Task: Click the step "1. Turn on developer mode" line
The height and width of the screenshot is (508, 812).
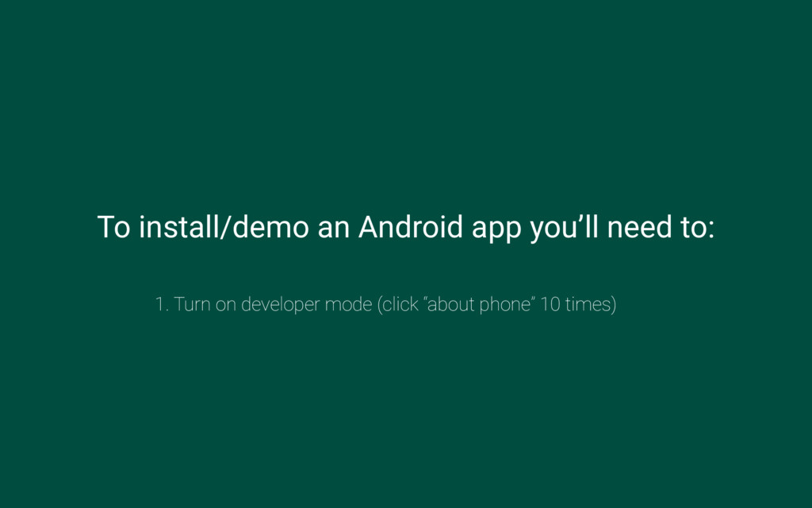Action: [x=386, y=304]
